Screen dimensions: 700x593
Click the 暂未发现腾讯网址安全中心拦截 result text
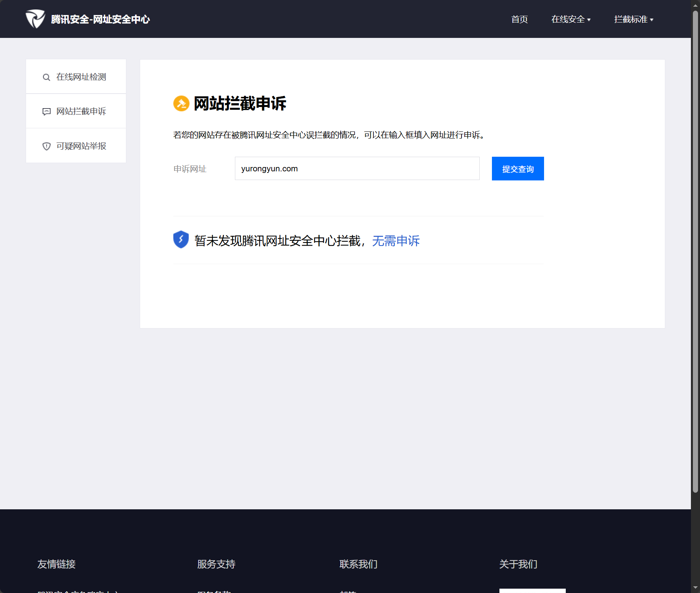coord(278,241)
